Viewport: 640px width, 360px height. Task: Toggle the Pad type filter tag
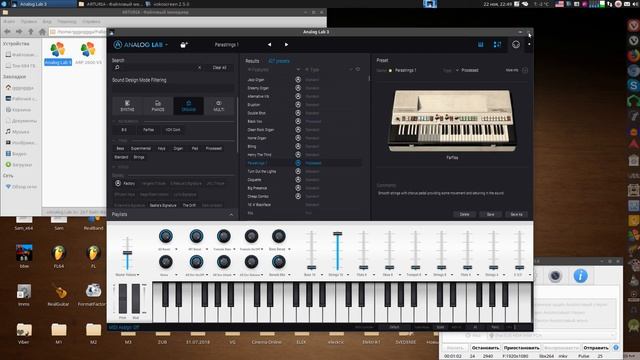[x=195, y=149]
